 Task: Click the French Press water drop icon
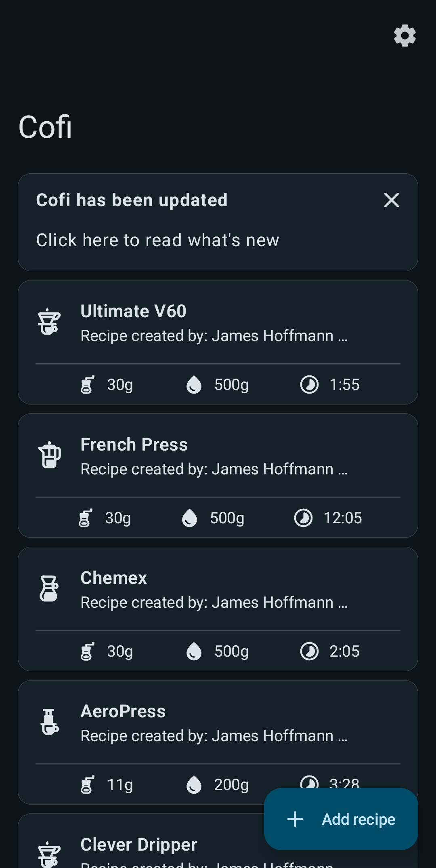[189, 518]
